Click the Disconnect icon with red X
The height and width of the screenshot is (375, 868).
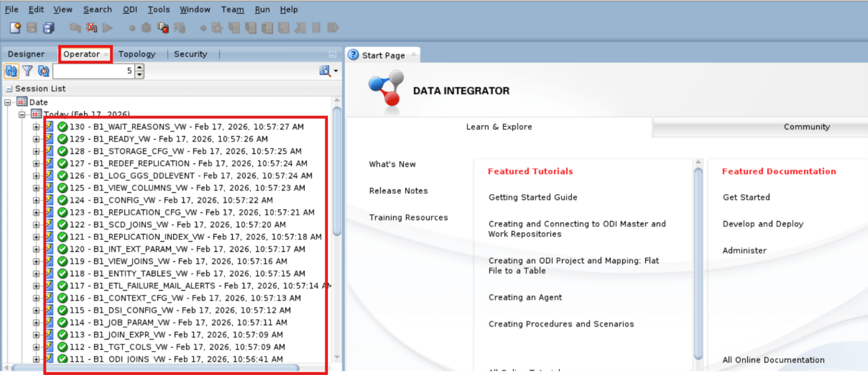92,28
